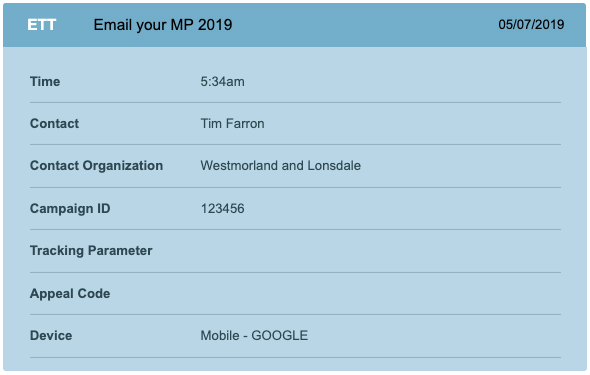Click the Device label
Viewport: 590px width, 375px height.
51,336
